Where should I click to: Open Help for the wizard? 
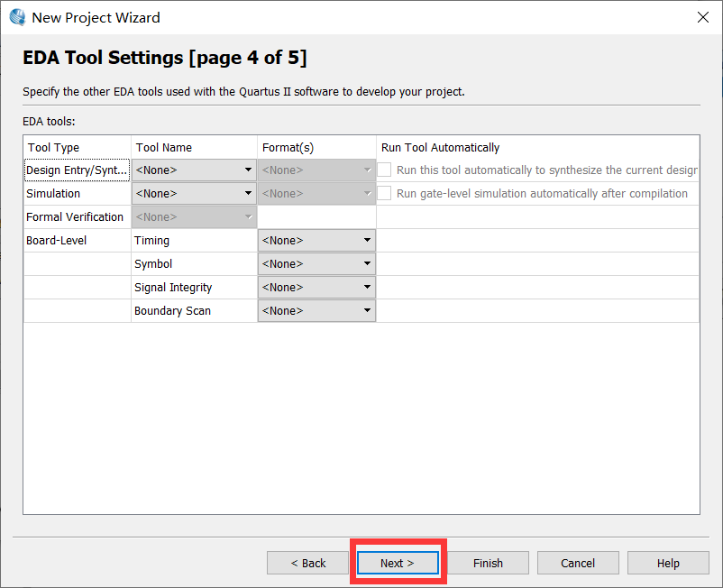(x=668, y=563)
